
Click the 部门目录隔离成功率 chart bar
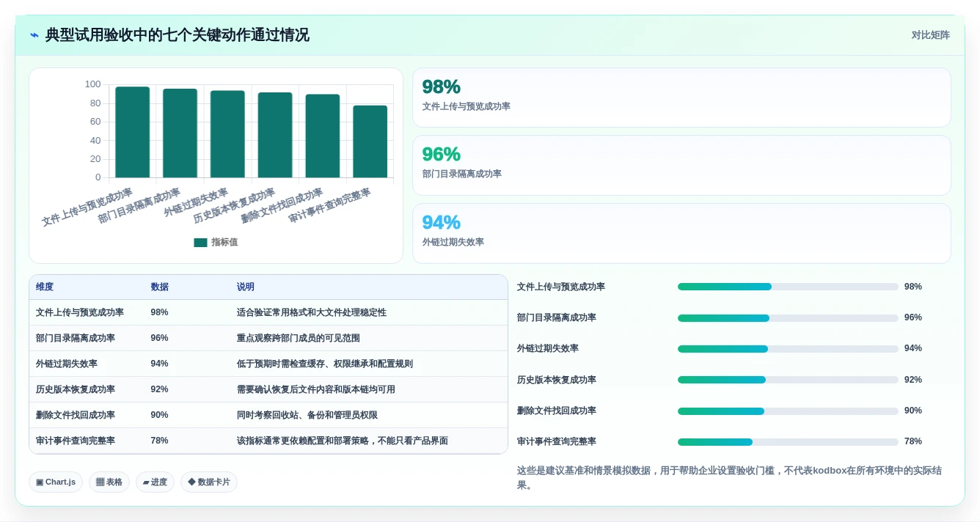(180, 133)
